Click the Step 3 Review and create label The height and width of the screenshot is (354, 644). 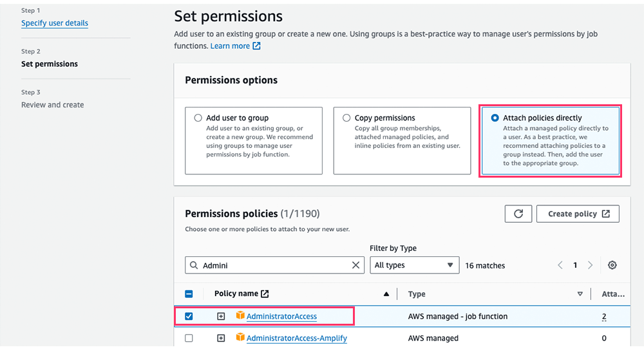[x=53, y=105]
